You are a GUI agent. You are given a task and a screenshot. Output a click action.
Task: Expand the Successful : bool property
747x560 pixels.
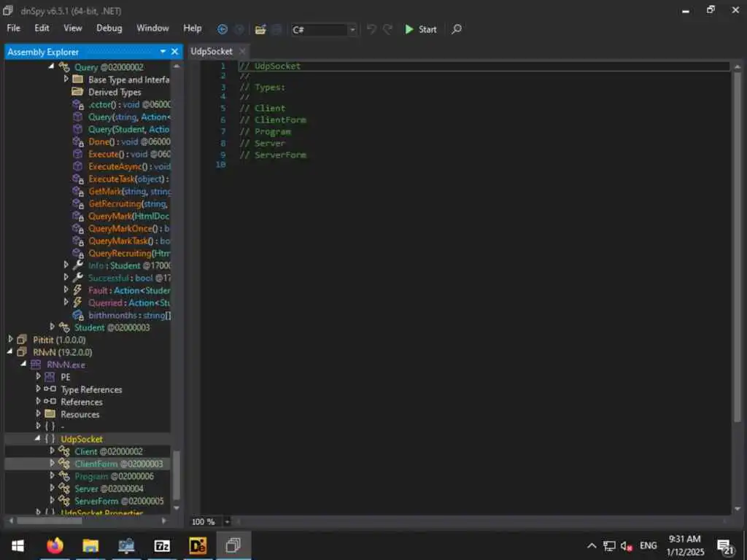[66, 277]
